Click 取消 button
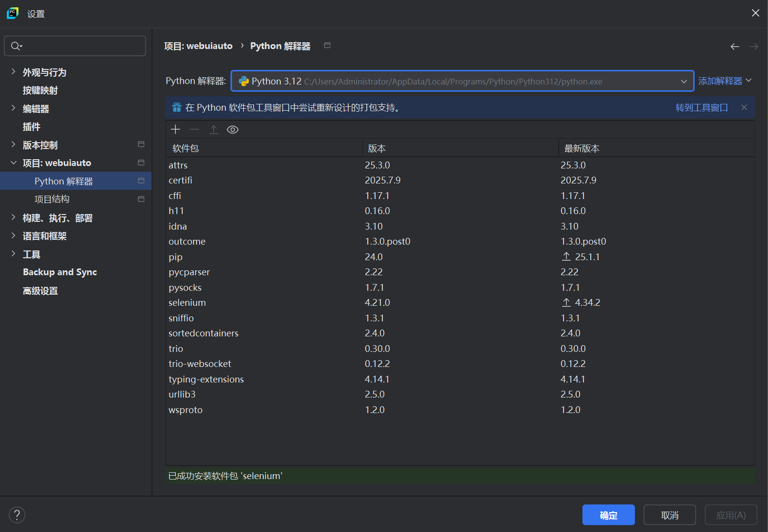The height and width of the screenshot is (532, 768). [x=669, y=515]
